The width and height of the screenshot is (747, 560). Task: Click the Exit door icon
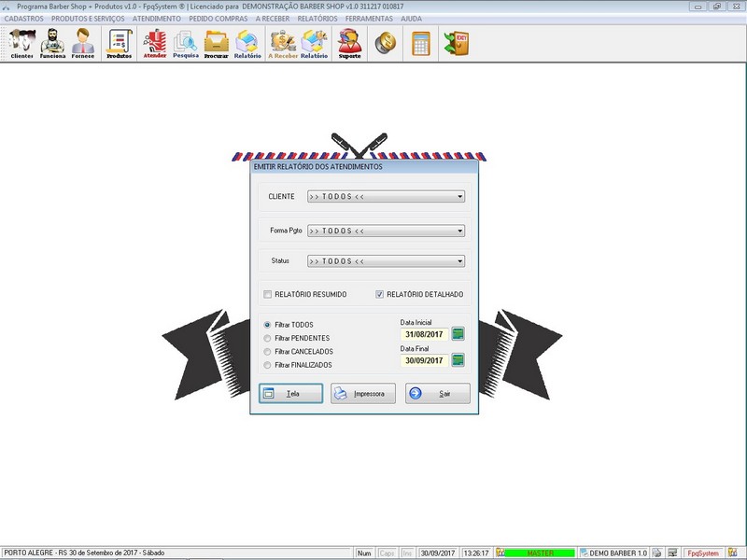coord(457,43)
